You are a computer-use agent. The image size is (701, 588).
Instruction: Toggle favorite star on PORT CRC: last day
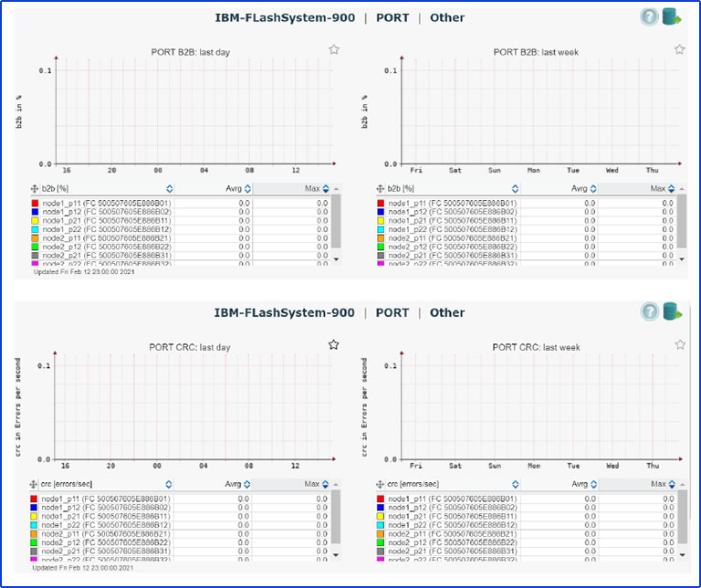[x=333, y=344]
